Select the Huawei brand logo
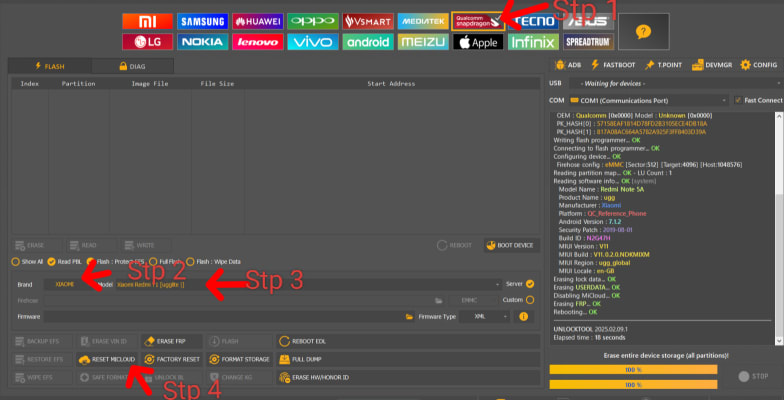 [258, 22]
